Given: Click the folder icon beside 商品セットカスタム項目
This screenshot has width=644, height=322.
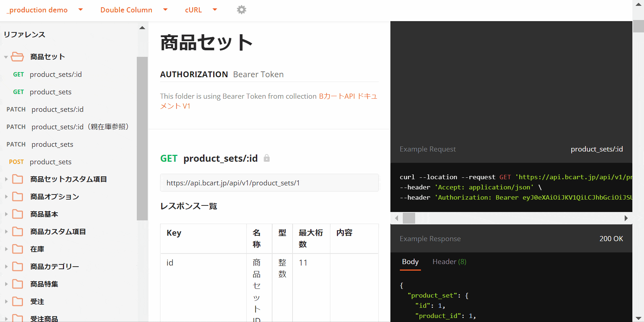Looking at the screenshot, I should tap(17, 179).
